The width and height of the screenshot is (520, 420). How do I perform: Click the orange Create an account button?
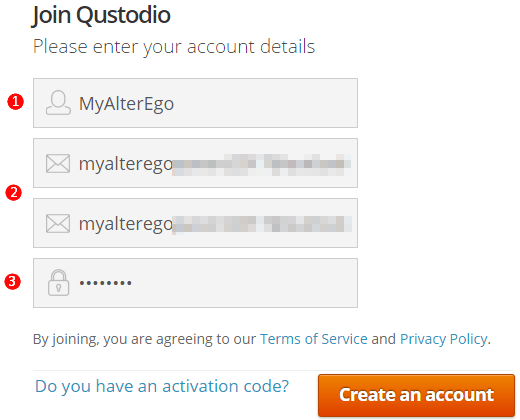[x=416, y=395]
